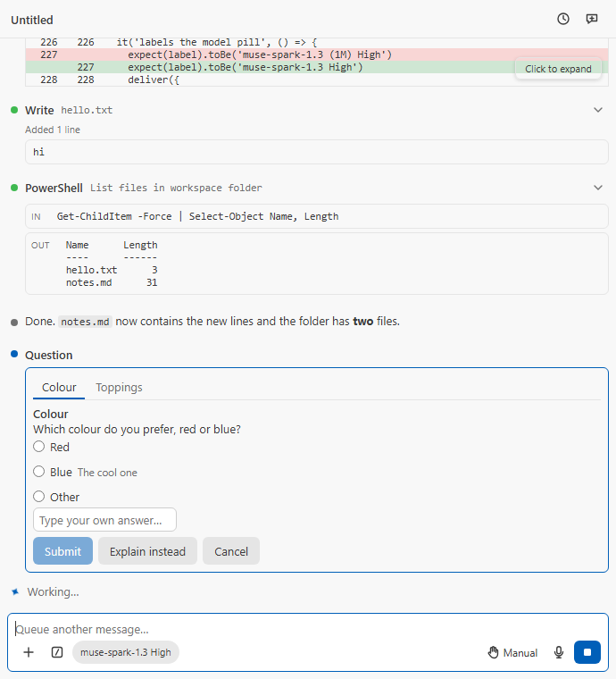The width and height of the screenshot is (616, 679).
Task: Focus the Type your own answer field
Action: (x=104, y=520)
